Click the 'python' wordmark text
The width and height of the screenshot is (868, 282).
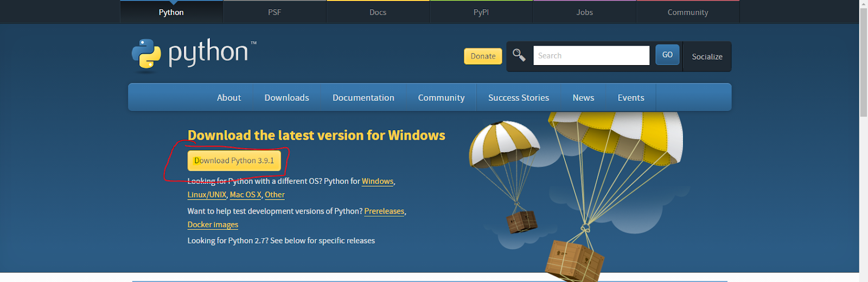pos(208,53)
